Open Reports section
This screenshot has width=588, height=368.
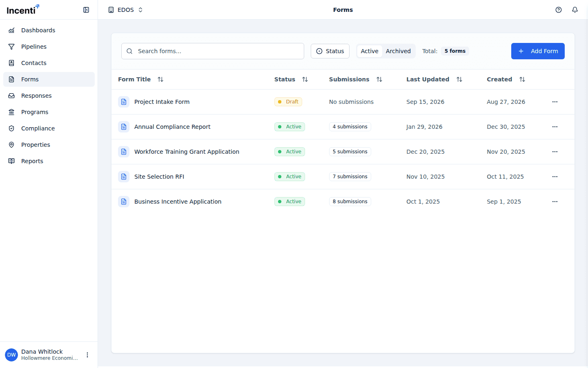pyautogui.click(x=49, y=161)
